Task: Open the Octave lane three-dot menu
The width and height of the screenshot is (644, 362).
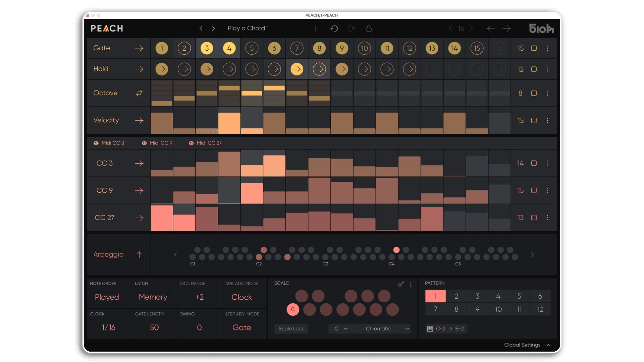Action: click(x=547, y=93)
